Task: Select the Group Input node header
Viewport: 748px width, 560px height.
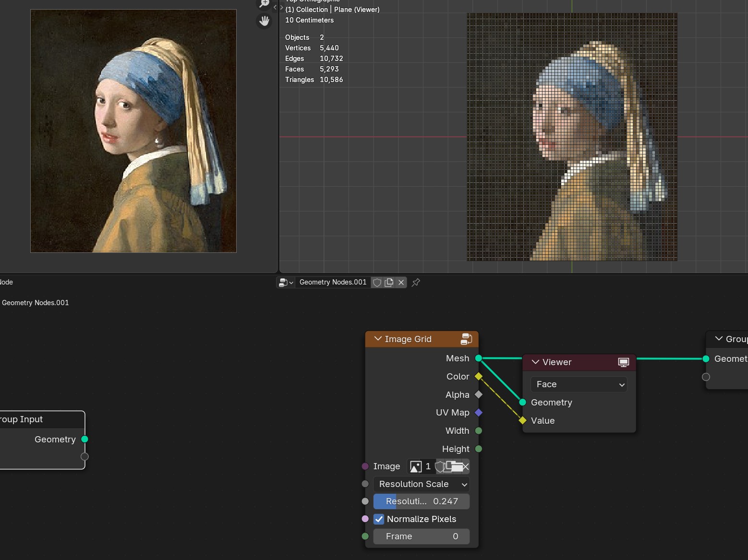Action: [x=41, y=419]
